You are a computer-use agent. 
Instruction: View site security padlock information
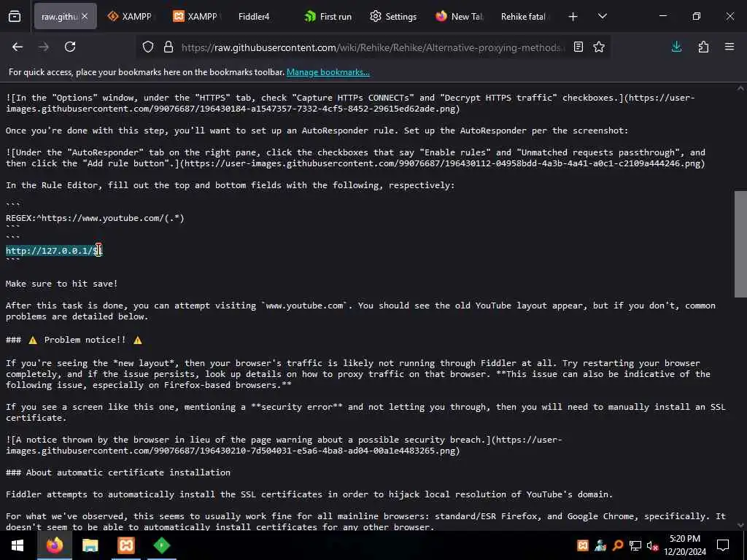click(x=169, y=47)
